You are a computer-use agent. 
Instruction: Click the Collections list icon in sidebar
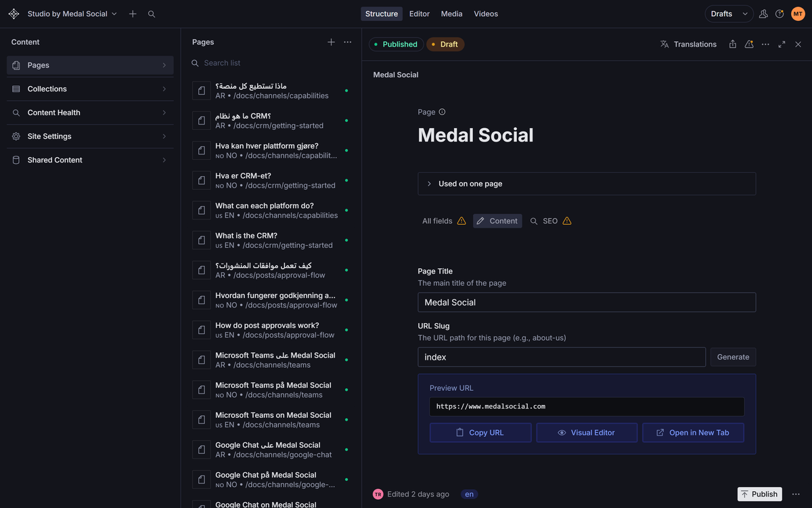click(x=16, y=89)
